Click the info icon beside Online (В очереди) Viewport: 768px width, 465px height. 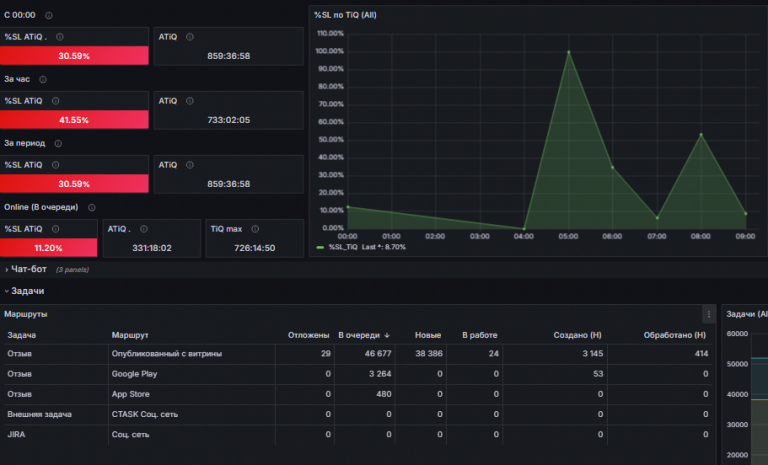92,208
